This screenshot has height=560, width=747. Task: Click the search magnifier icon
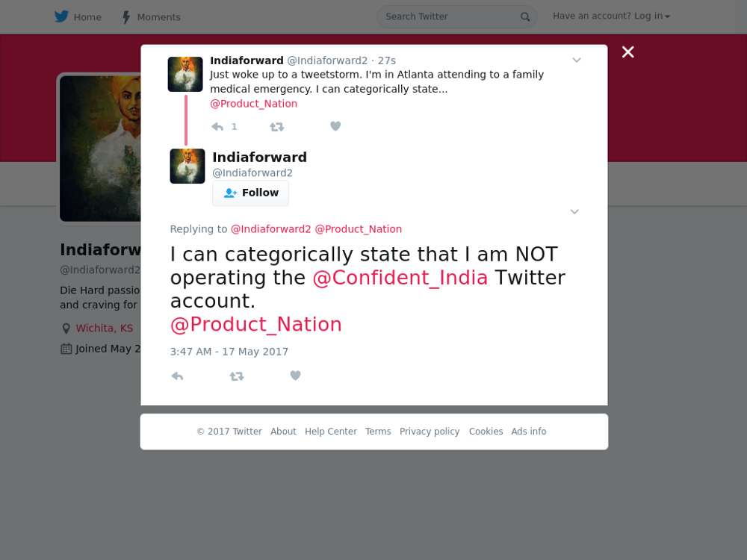coord(525,16)
